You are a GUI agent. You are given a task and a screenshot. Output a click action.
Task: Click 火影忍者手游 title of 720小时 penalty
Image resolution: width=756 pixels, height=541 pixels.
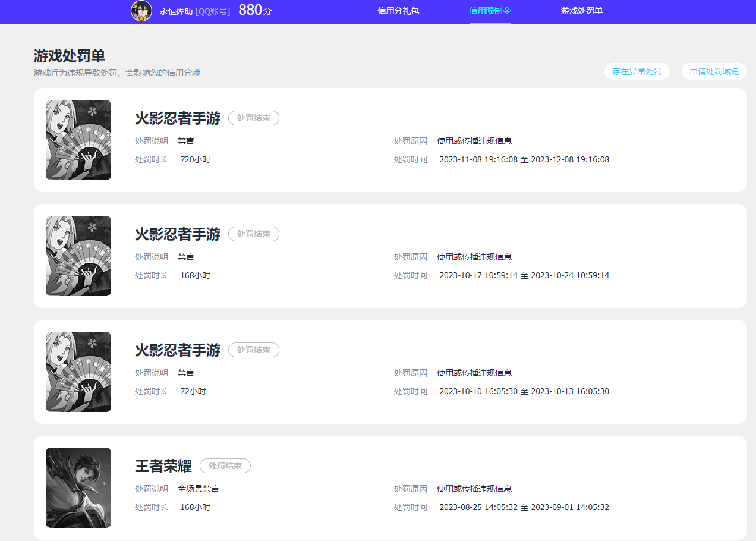coord(178,118)
